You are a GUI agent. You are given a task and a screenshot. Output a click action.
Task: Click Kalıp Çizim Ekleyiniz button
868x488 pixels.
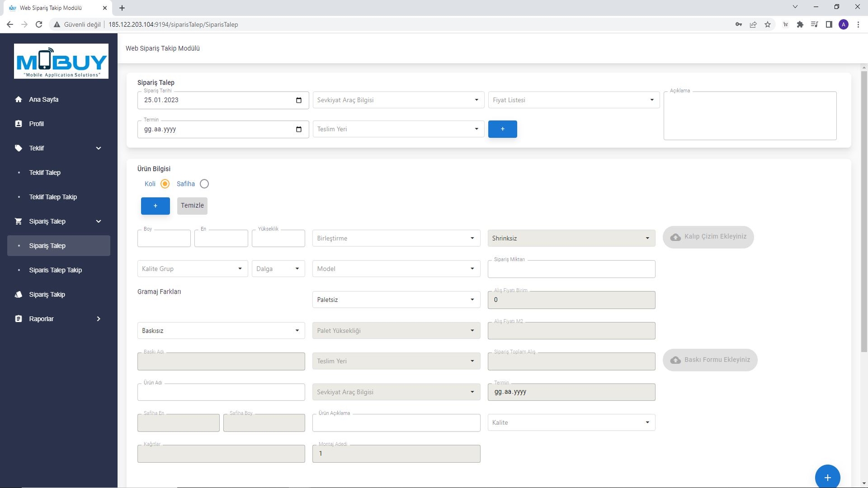click(x=708, y=237)
